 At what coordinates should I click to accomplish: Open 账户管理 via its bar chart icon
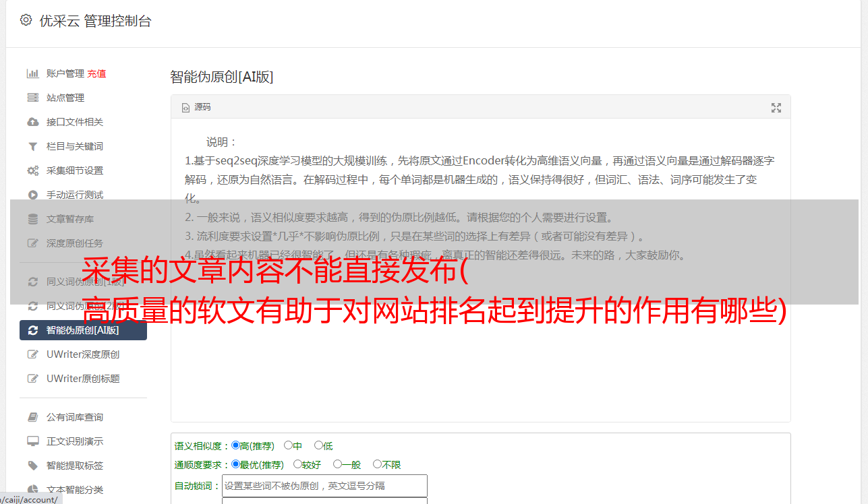coord(32,73)
